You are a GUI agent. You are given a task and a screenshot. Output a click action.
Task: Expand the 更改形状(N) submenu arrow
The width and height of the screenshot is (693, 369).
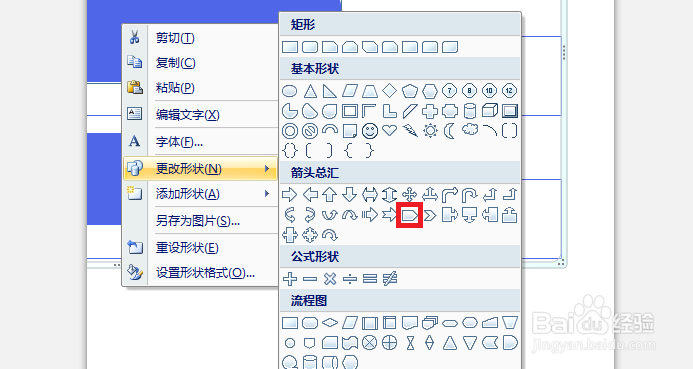[267, 169]
